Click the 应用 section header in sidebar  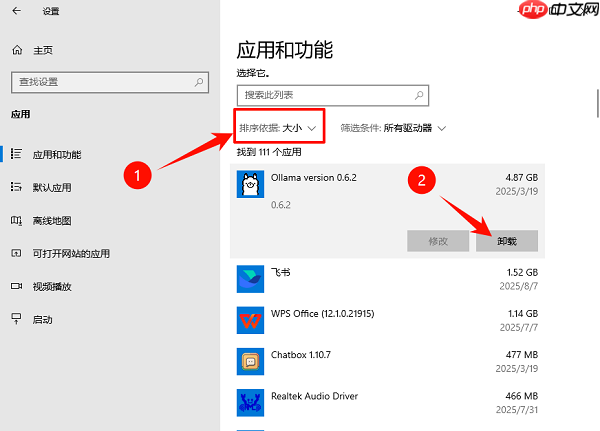[21, 114]
